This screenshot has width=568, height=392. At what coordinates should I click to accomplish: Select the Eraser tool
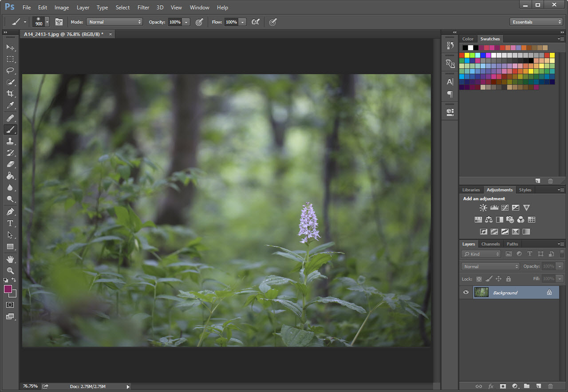pyautogui.click(x=10, y=164)
